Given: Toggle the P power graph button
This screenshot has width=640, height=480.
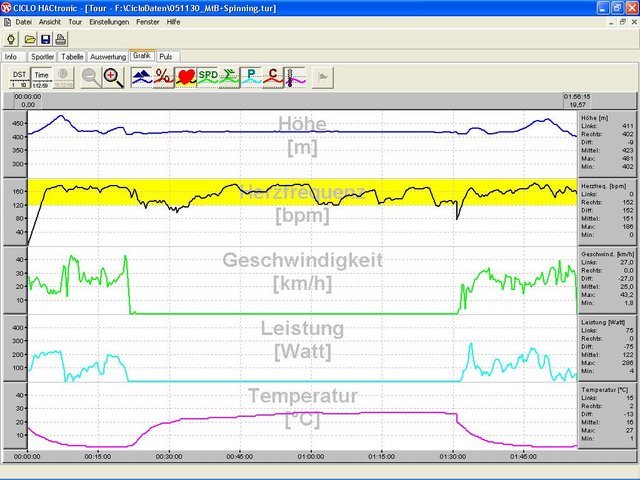Looking at the screenshot, I should pos(251,78).
